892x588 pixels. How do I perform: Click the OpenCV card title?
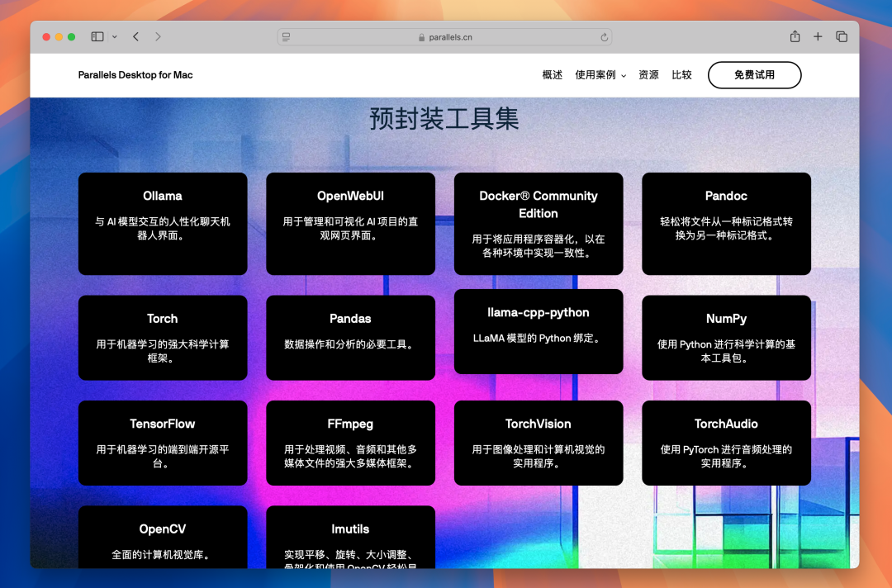point(162,529)
